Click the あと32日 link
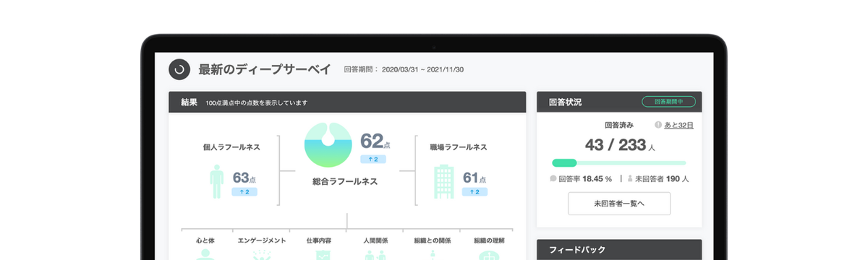The image size is (868, 260). 678,125
